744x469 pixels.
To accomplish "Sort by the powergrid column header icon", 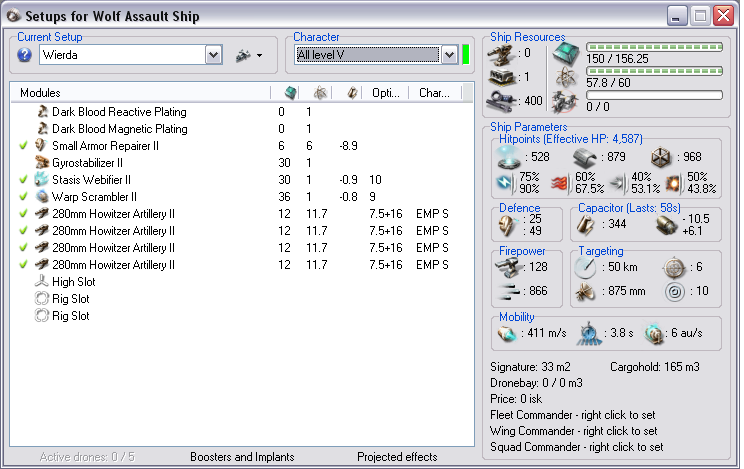I will [x=320, y=93].
